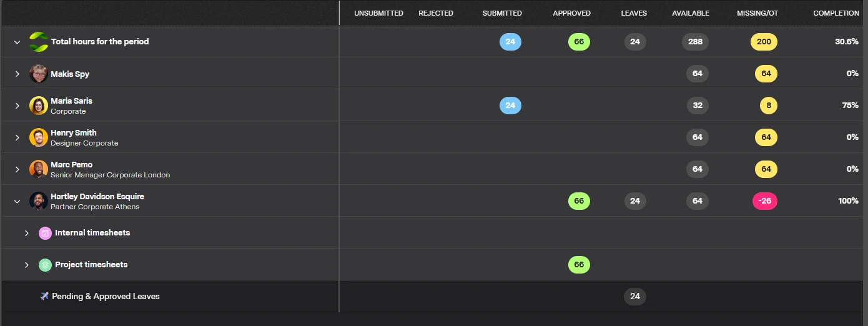
Task: Sort by the SUBMITTED column header
Action: point(502,13)
